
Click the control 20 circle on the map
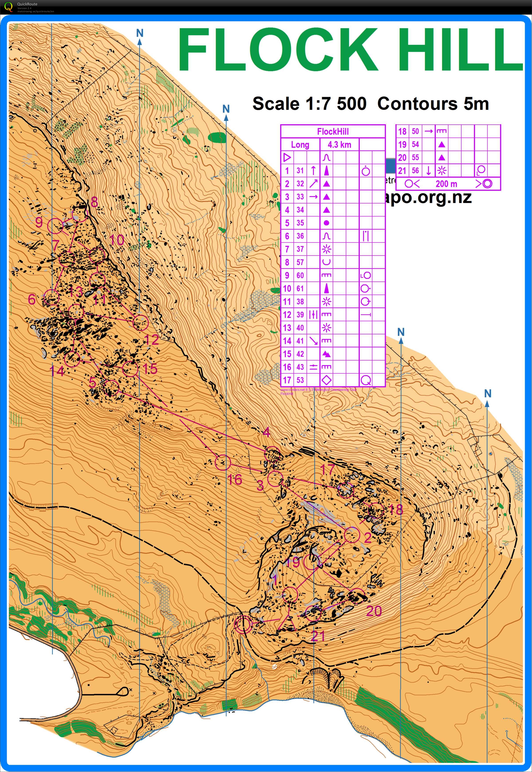coord(357,596)
